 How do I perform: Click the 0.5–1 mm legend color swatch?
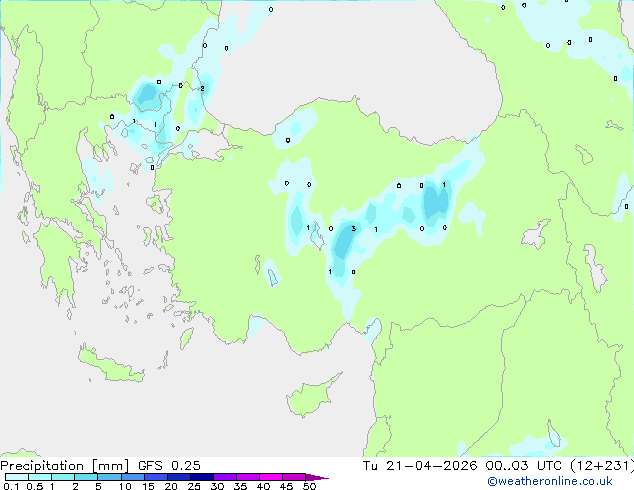[x=40, y=477]
